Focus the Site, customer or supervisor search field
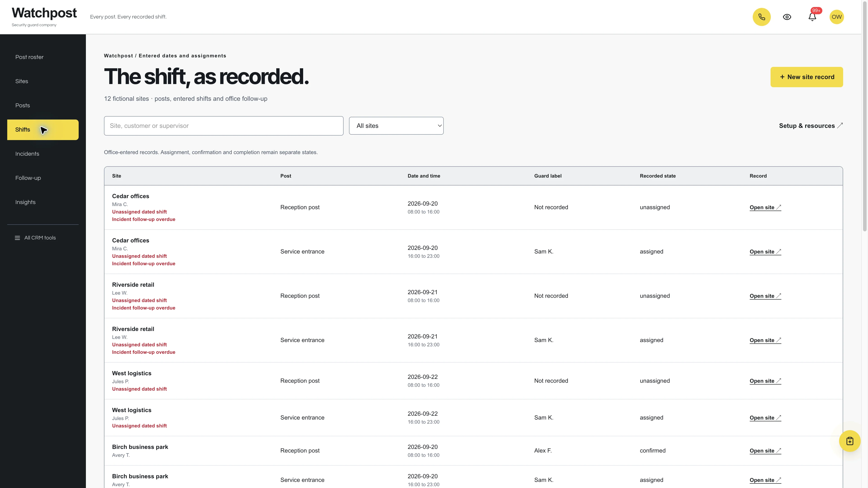The width and height of the screenshot is (868, 488). [223, 126]
